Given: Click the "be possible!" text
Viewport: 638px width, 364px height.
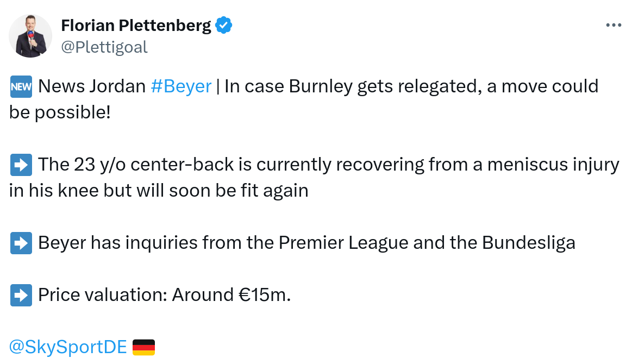Looking at the screenshot, I should click(x=60, y=112).
